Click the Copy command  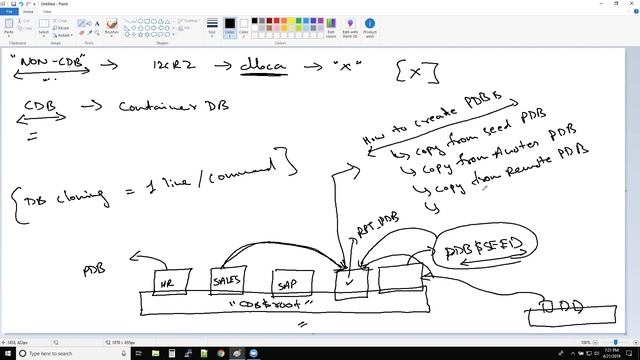(24, 28)
